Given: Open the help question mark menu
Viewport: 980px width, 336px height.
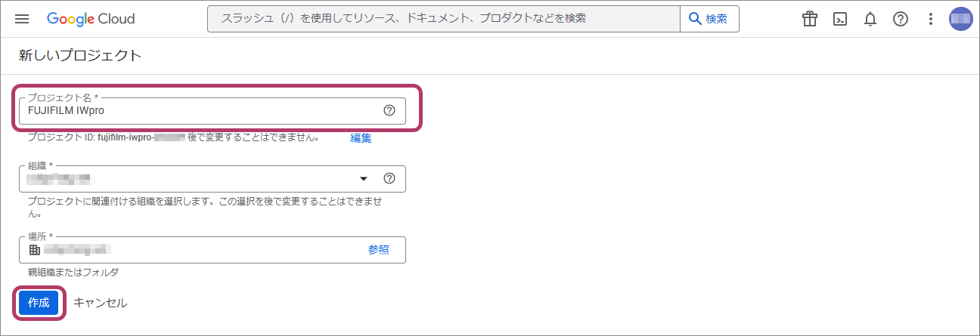Looking at the screenshot, I should pyautogui.click(x=901, y=19).
